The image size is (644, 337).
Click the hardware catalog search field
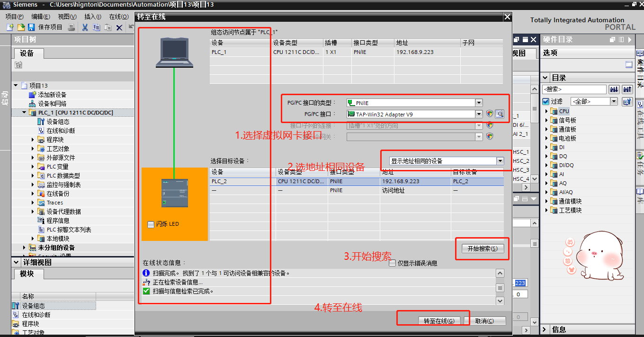click(x=574, y=89)
